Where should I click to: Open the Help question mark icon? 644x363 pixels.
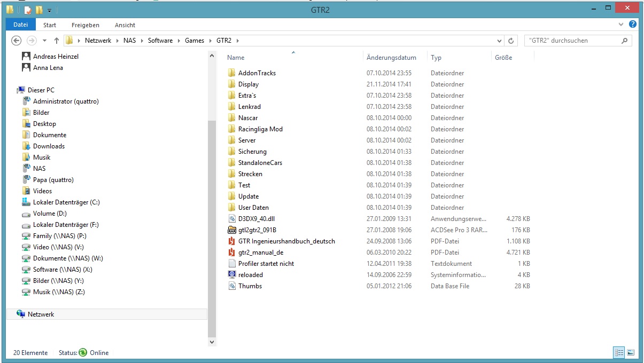click(x=633, y=25)
